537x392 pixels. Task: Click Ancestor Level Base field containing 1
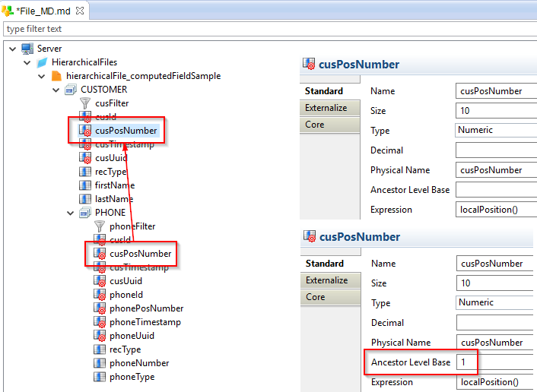click(494, 362)
